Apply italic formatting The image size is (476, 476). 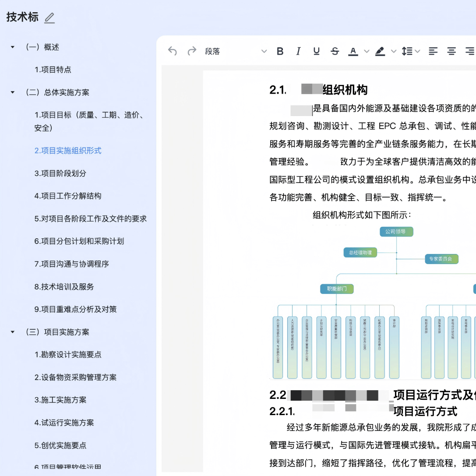point(298,51)
